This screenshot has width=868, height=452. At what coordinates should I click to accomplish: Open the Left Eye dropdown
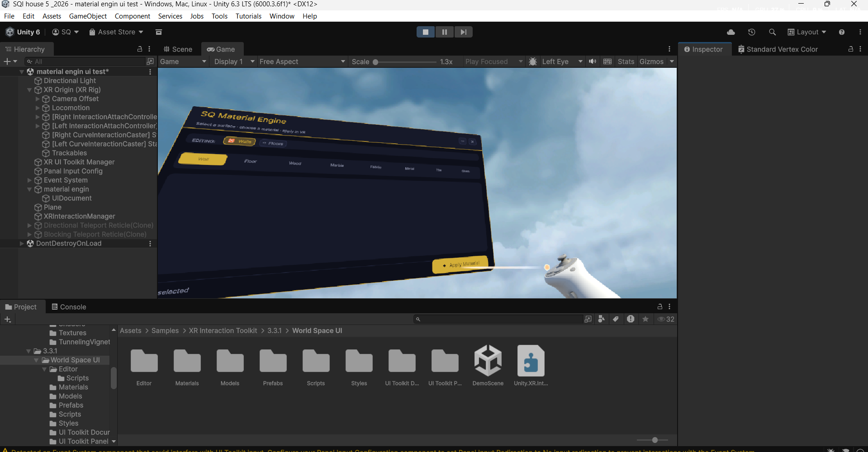coord(562,61)
